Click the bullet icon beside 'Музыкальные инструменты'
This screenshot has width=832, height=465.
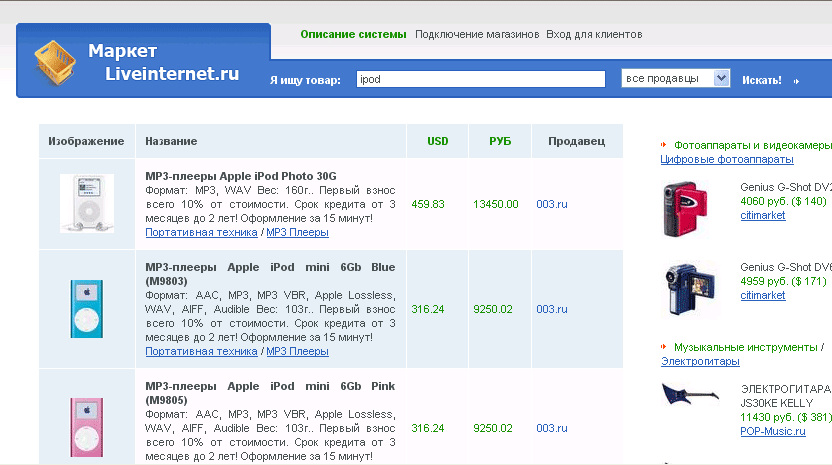pyautogui.click(x=663, y=347)
